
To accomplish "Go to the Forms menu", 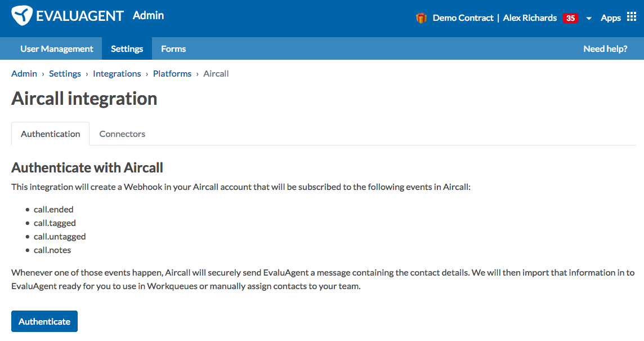I will point(173,48).
